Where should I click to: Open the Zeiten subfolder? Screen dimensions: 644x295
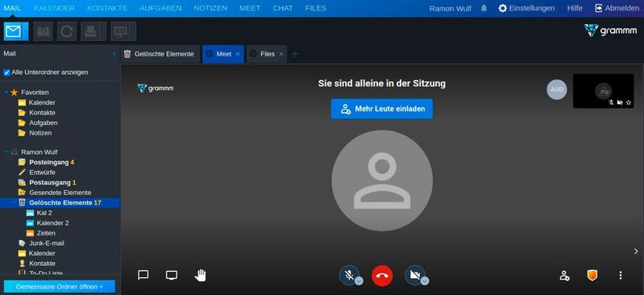pos(46,233)
